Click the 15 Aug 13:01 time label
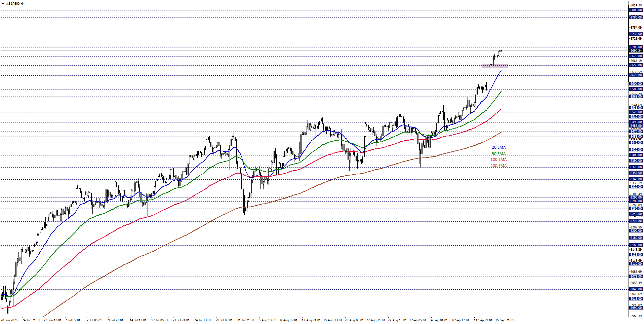This screenshot has width=644, height=324. (x=333, y=320)
